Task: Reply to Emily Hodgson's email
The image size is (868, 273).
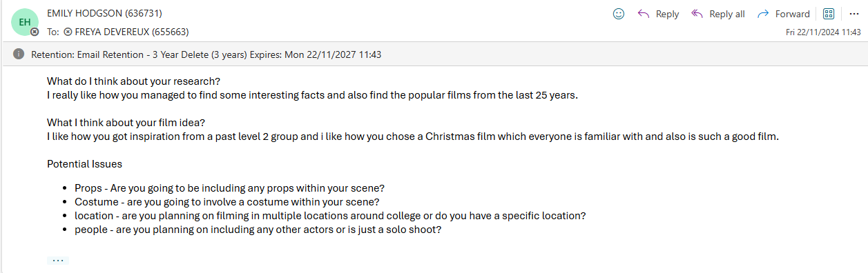Action: 657,14
